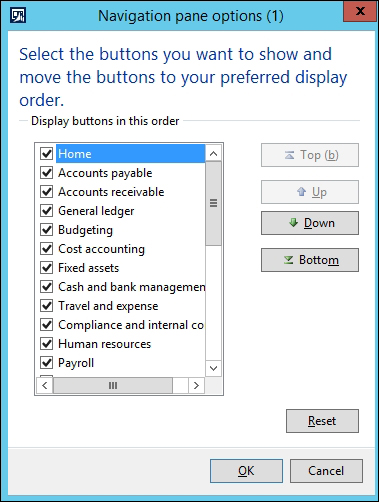Send item to Bottom with green arrow button
Image resolution: width=379 pixels, height=502 pixels.
pyautogui.click(x=310, y=260)
